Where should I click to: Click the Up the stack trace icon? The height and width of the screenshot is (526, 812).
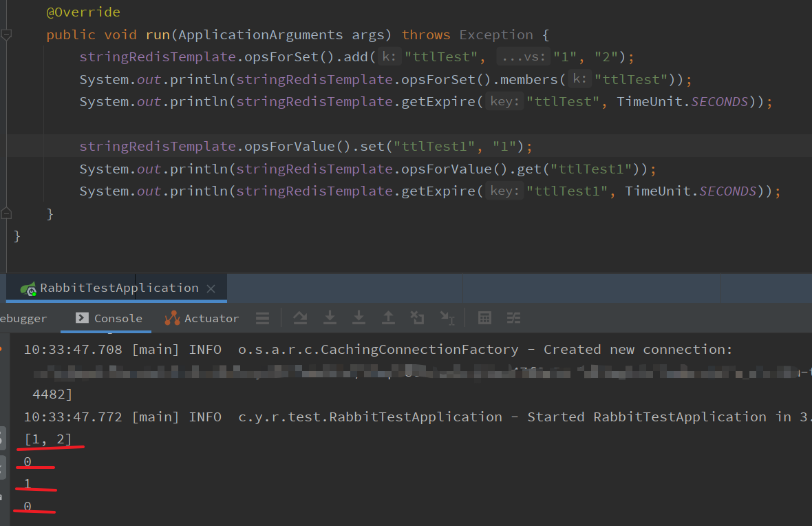pyautogui.click(x=387, y=318)
